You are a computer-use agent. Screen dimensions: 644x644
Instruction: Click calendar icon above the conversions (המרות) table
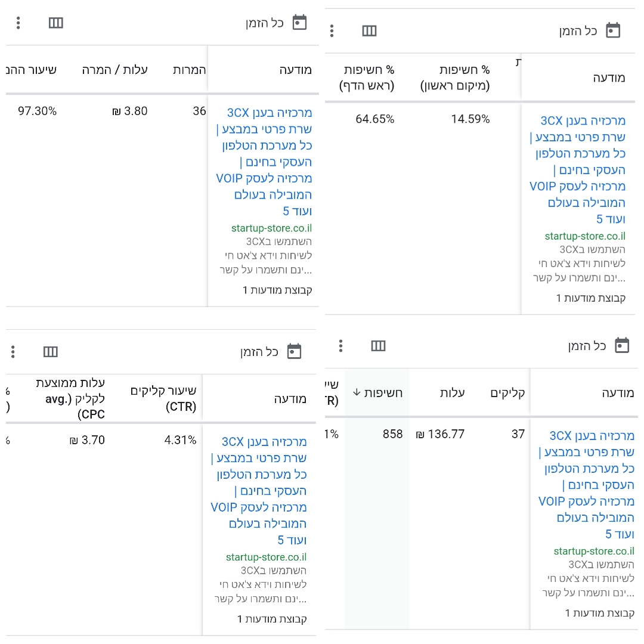[x=299, y=23]
